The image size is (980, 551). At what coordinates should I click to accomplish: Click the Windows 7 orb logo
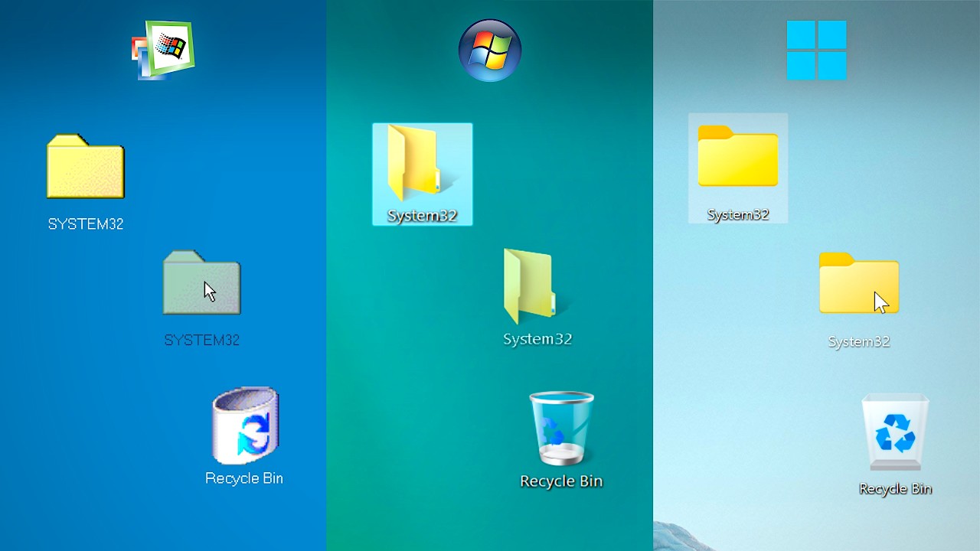[490, 51]
